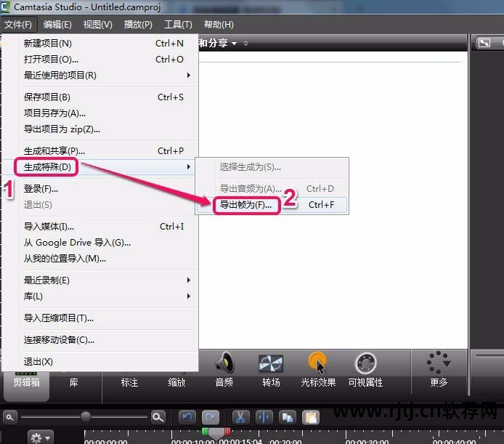Open the 转场 transitions tool
The height and width of the screenshot is (444, 504).
click(x=271, y=370)
